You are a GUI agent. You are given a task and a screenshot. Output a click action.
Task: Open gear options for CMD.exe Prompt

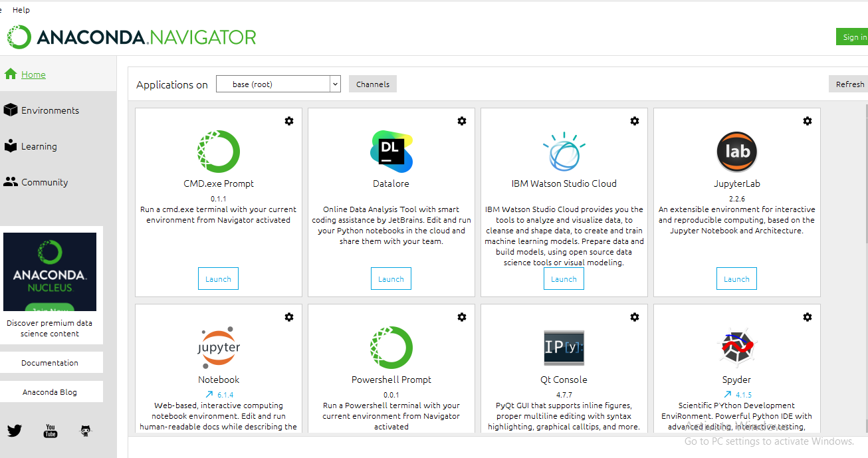point(289,121)
